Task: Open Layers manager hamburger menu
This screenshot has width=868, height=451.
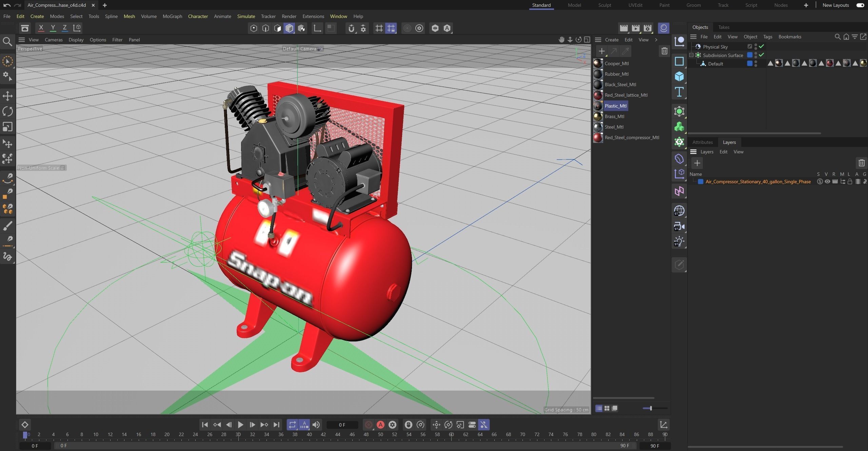Action: pos(693,152)
